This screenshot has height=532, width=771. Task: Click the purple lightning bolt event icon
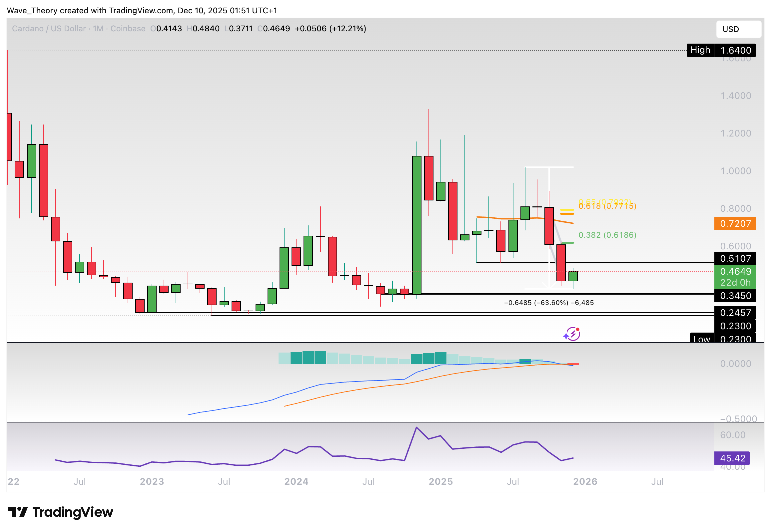(x=572, y=334)
